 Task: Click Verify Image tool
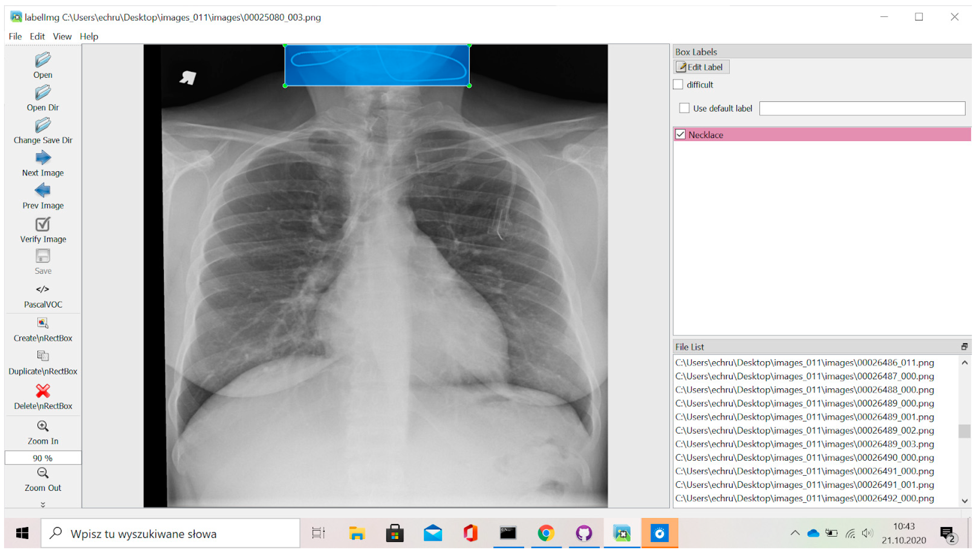click(x=43, y=230)
